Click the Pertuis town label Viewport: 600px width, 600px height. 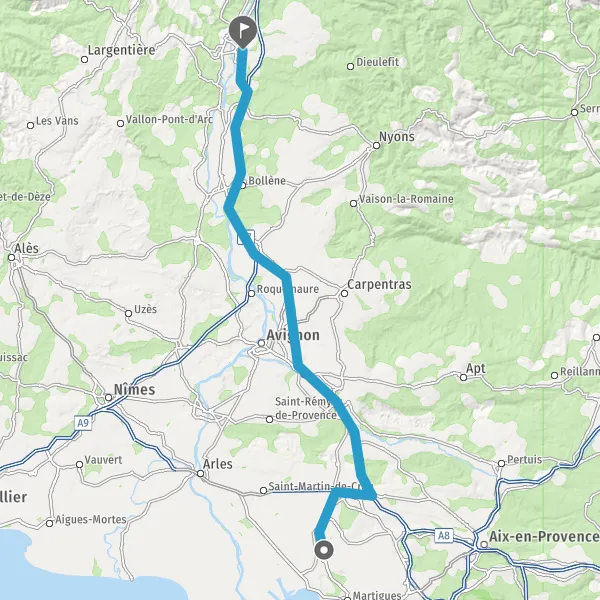tap(525, 459)
